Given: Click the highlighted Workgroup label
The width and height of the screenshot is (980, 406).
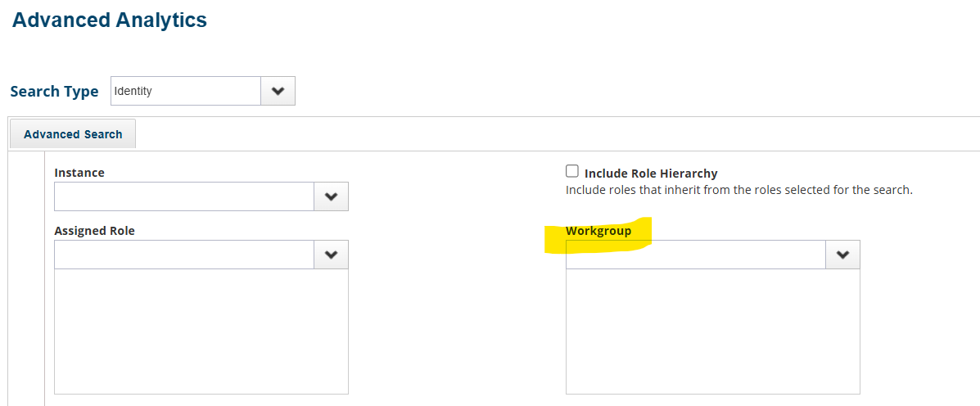Looking at the screenshot, I should 598,232.
